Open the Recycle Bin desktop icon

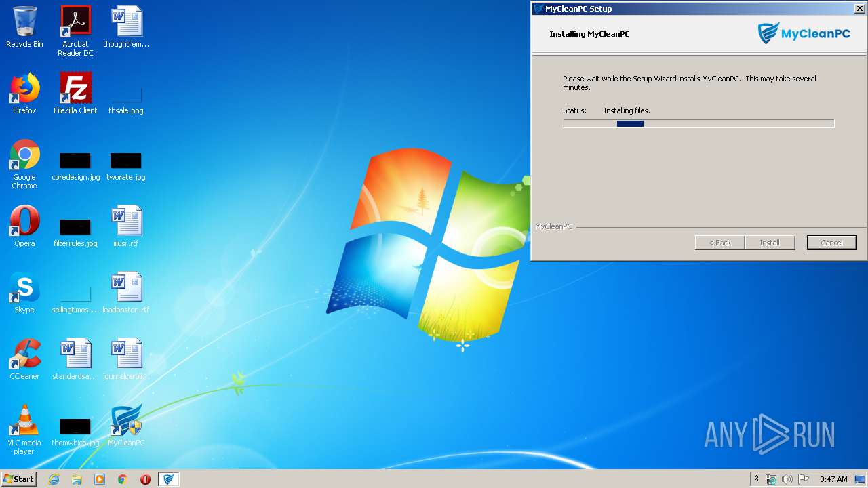point(24,27)
